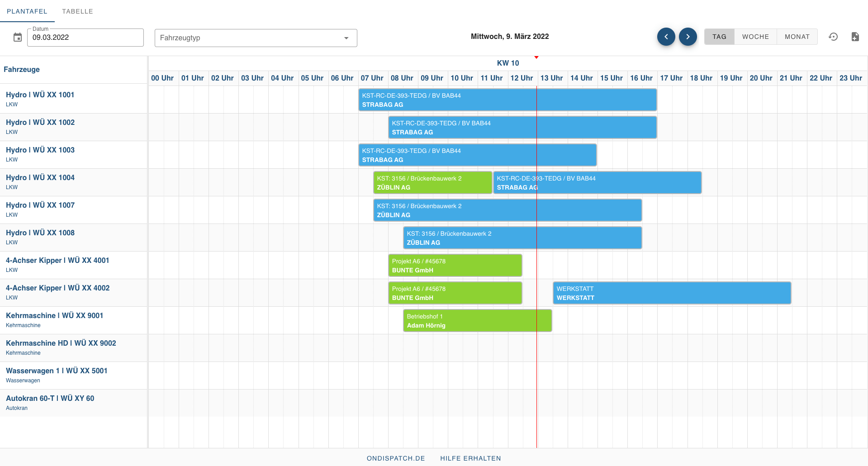Open the PLANTAFEL tab
The width and height of the screenshot is (868, 466).
tap(27, 11)
